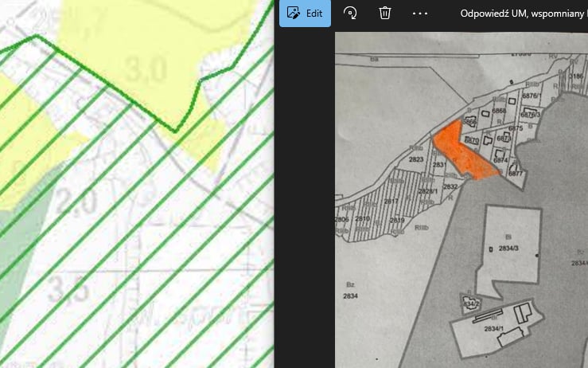Select parcel label 2832 in the photo
The image size is (588, 368).
point(450,186)
